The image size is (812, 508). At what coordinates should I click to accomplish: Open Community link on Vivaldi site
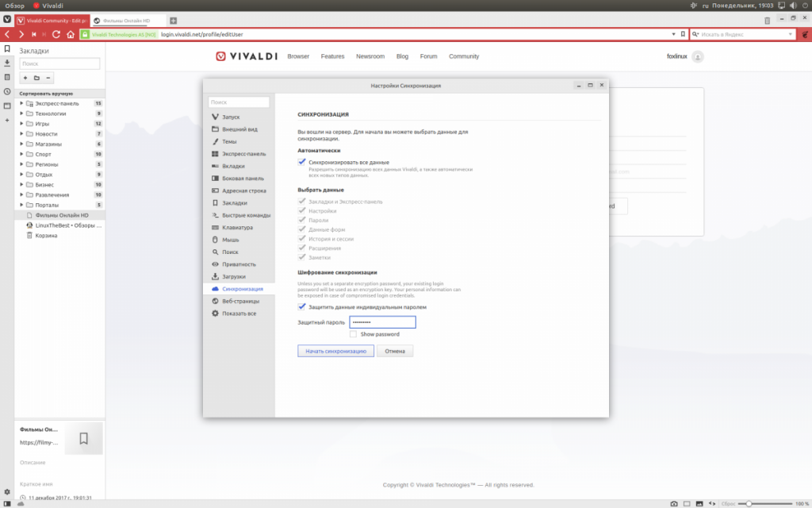[464, 56]
